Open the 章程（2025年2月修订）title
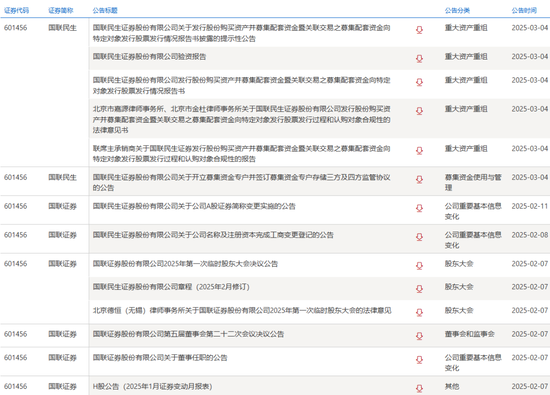The height and width of the screenshot is (395, 550). pos(171,287)
